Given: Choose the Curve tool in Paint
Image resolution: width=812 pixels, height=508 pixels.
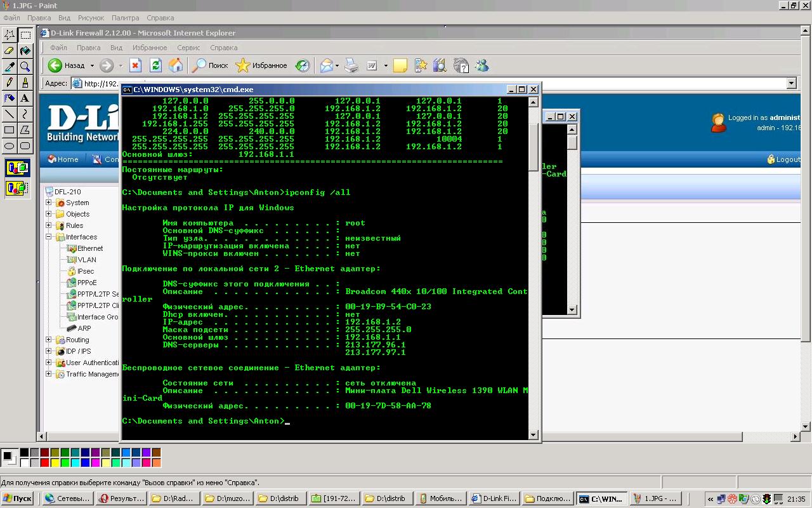Looking at the screenshot, I should coord(25,114).
